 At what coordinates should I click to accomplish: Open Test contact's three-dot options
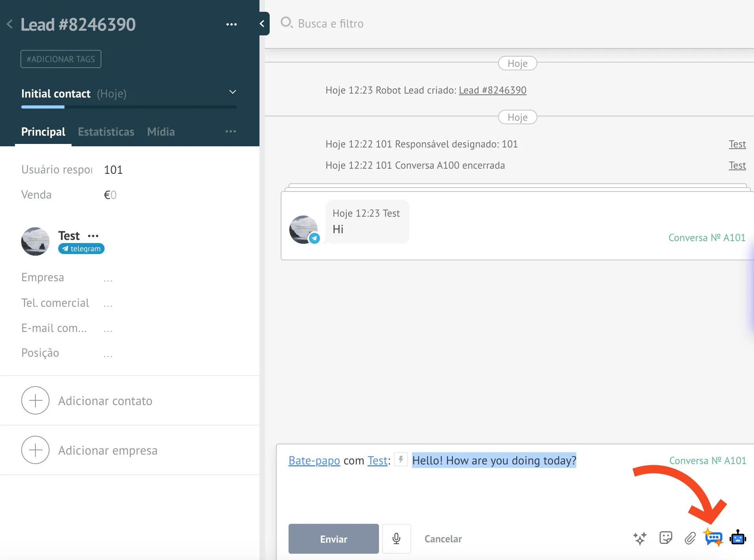pos(93,236)
